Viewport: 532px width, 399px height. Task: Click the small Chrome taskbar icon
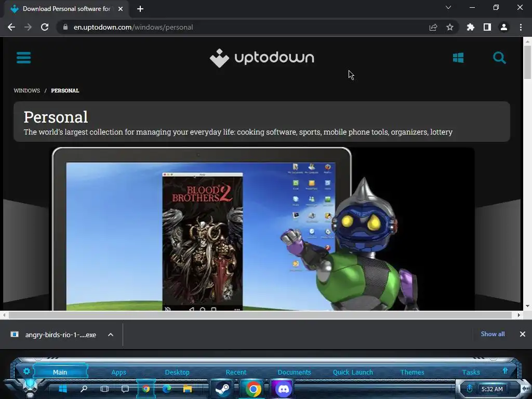146,389
